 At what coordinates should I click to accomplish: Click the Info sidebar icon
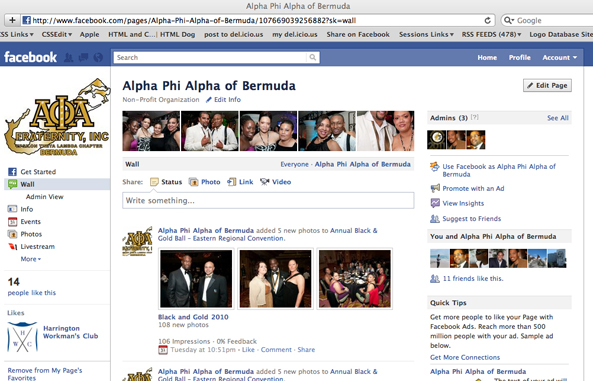click(x=12, y=209)
